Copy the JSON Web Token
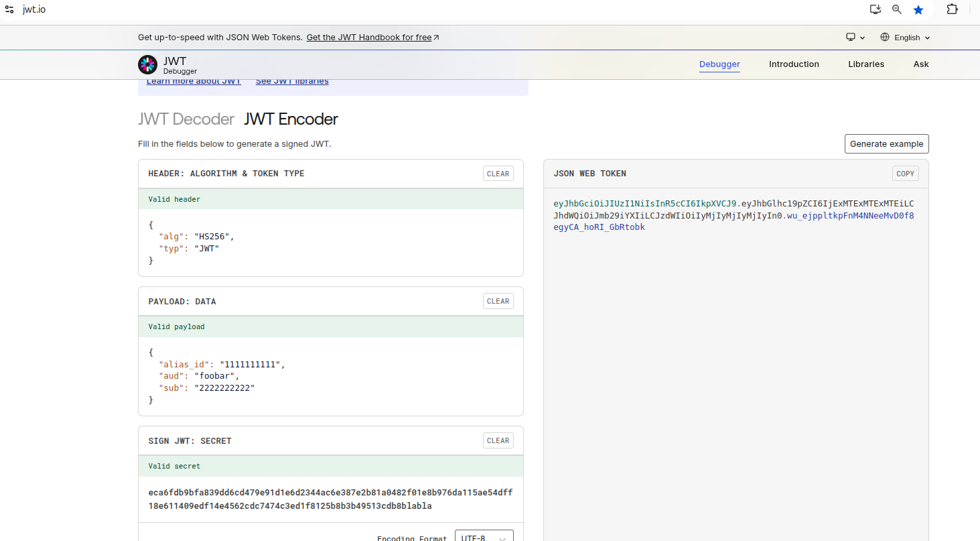 (905, 174)
